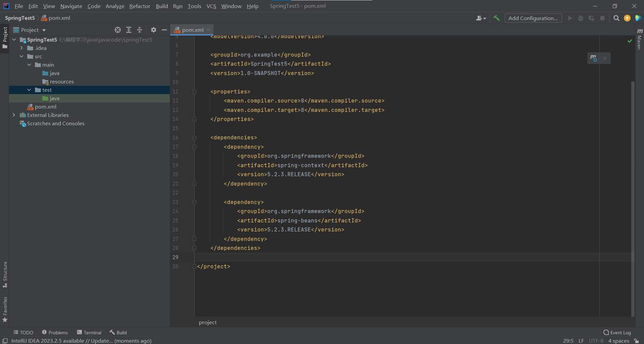Select java folder under main
Screen dimensions: 644x344
tap(51, 73)
